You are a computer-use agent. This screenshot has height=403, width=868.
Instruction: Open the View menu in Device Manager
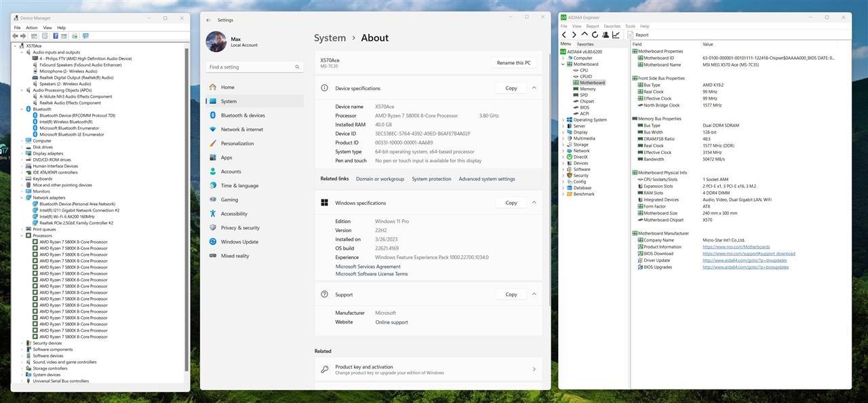pos(47,28)
